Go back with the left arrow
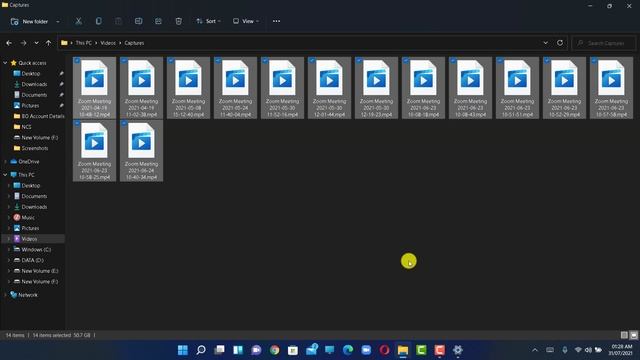Viewport: 640px width, 360px height. [x=9, y=43]
